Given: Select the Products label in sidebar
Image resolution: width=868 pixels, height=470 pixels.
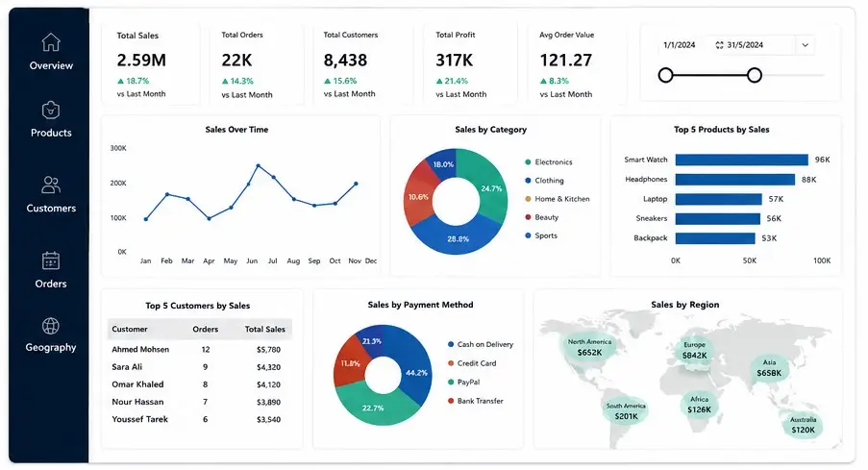Looking at the screenshot, I should coord(51,133).
